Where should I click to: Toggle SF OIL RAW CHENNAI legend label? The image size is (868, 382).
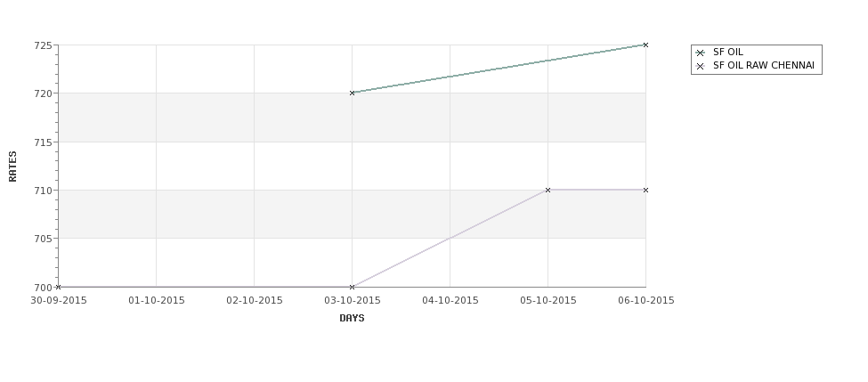[763, 65]
